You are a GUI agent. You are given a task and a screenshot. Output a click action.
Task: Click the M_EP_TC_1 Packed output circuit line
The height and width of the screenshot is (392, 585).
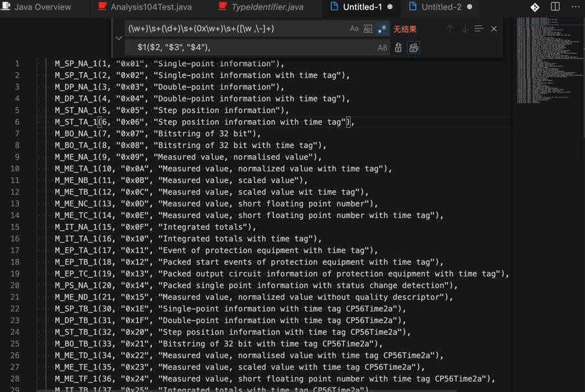pos(282,274)
